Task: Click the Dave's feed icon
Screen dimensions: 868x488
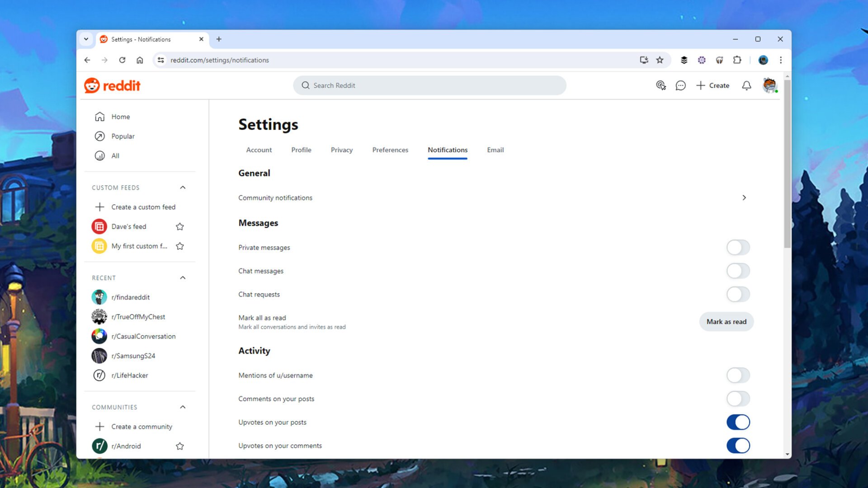Action: click(99, 226)
